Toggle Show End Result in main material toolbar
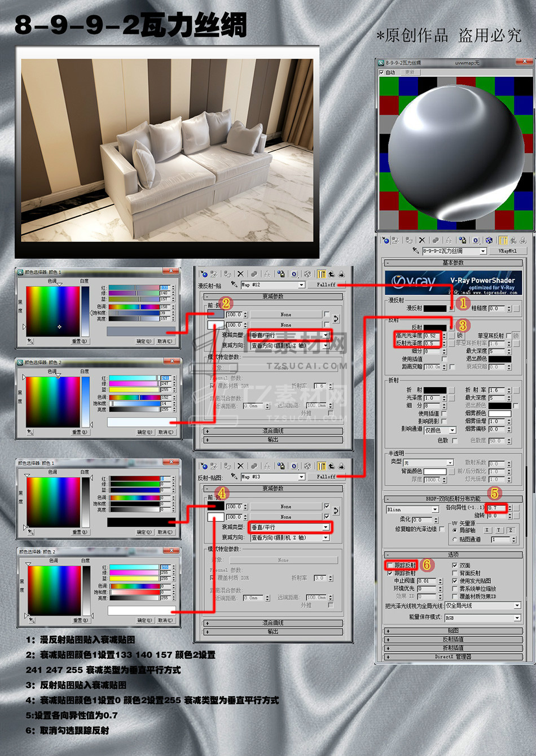536x756 pixels. coord(503,240)
